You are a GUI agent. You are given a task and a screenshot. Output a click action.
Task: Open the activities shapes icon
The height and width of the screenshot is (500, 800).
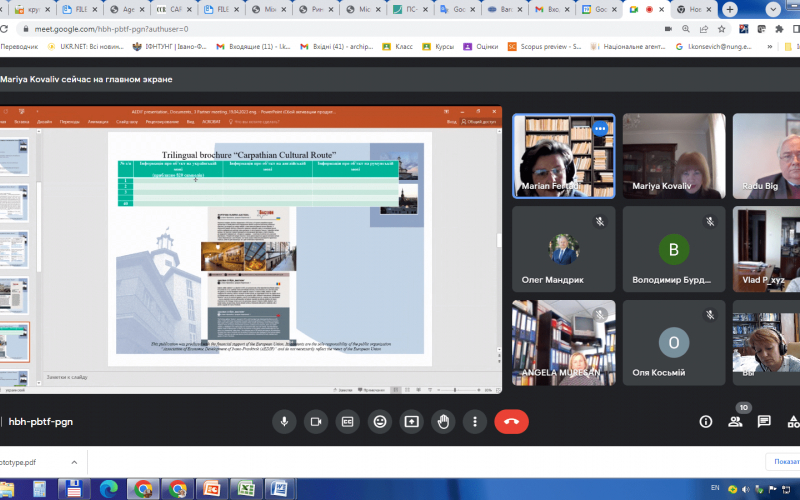coord(793,421)
